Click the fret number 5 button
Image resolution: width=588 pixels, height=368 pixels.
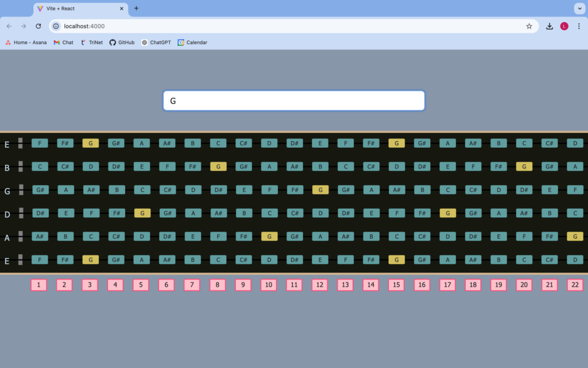pyautogui.click(x=141, y=285)
